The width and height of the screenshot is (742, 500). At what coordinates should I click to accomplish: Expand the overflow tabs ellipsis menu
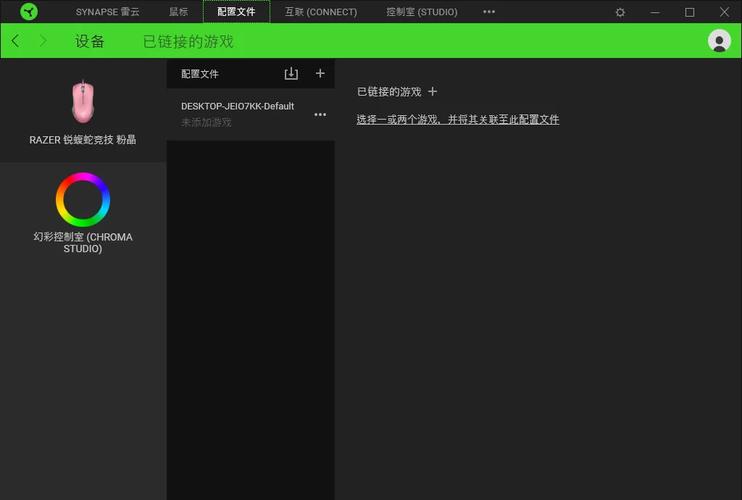coord(489,12)
